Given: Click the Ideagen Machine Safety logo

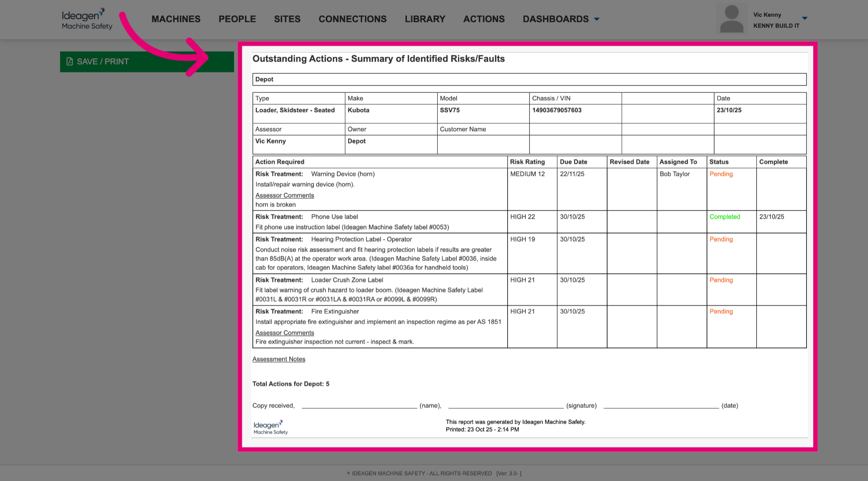Looking at the screenshot, I should pos(87,19).
